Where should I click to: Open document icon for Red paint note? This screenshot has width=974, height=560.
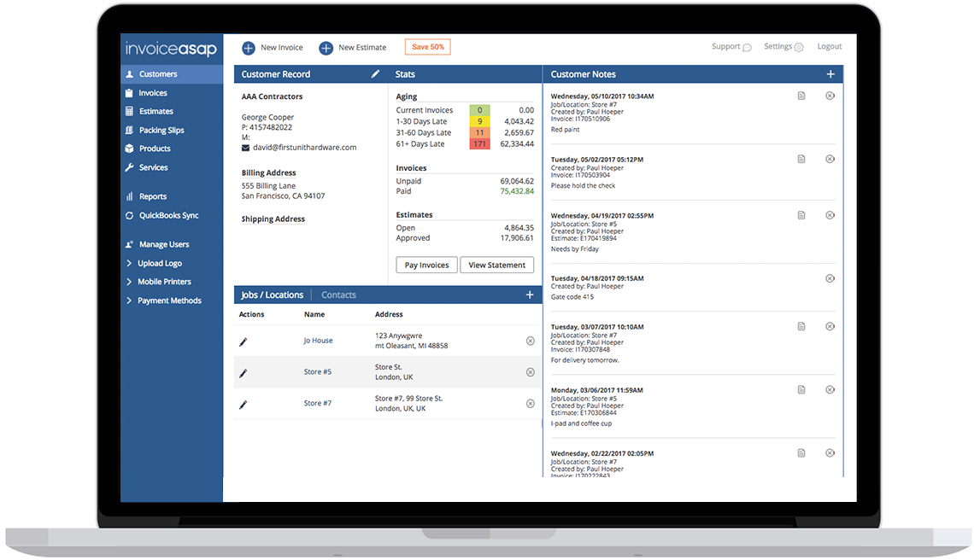[x=801, y=96]
